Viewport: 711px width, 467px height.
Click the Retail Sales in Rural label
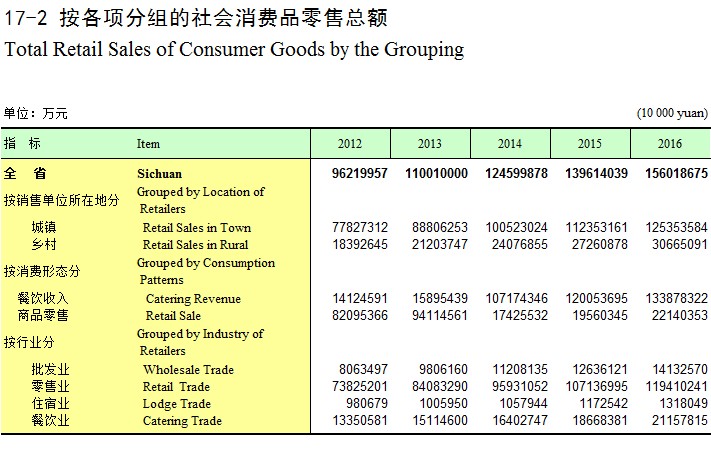[x=195, y=245]
